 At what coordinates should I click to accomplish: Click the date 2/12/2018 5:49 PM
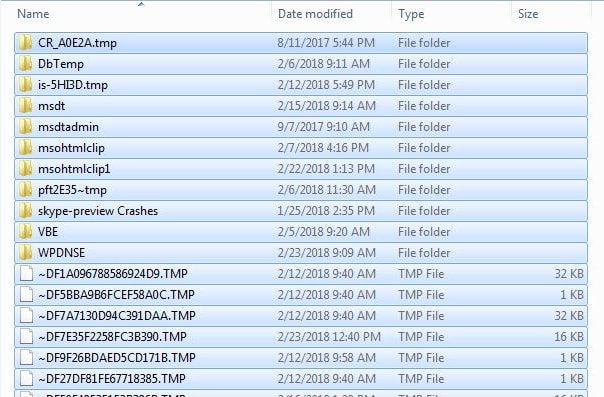tap(326, 85)
